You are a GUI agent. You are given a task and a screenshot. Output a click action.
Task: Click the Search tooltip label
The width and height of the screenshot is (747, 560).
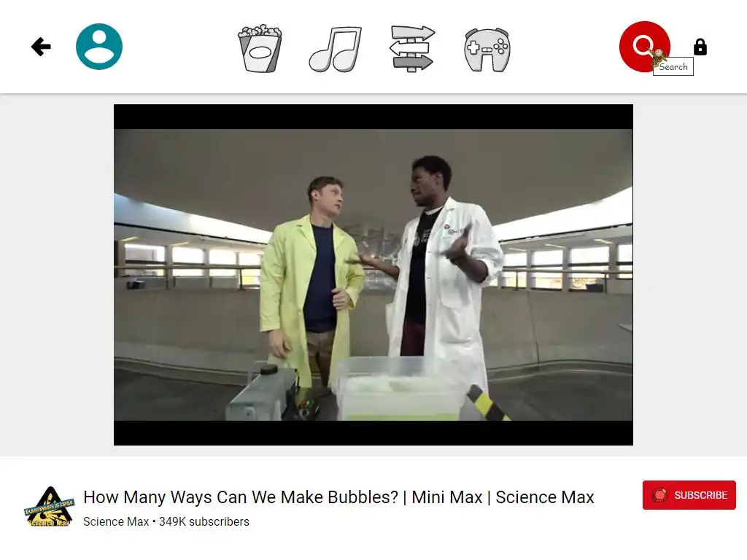pyautogui.click(x=673, y=66)
